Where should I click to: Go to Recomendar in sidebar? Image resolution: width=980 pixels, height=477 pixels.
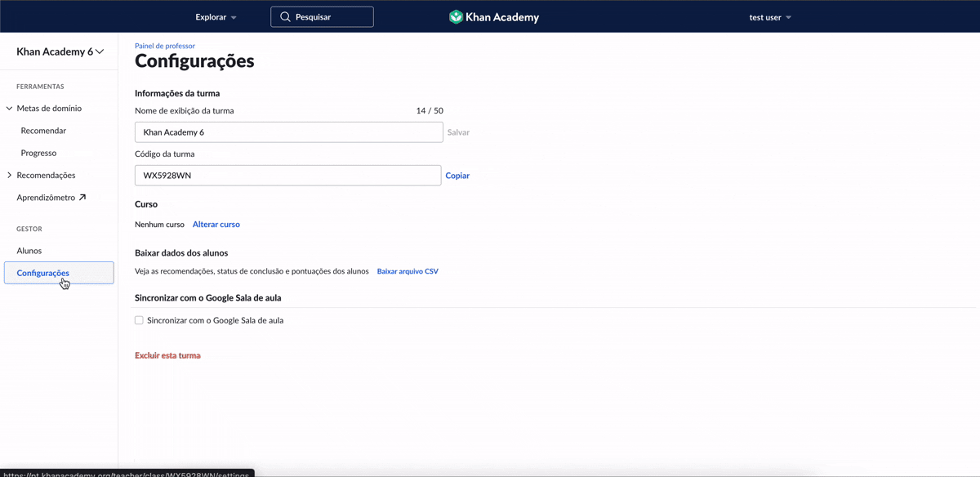(x=43, y=131)
